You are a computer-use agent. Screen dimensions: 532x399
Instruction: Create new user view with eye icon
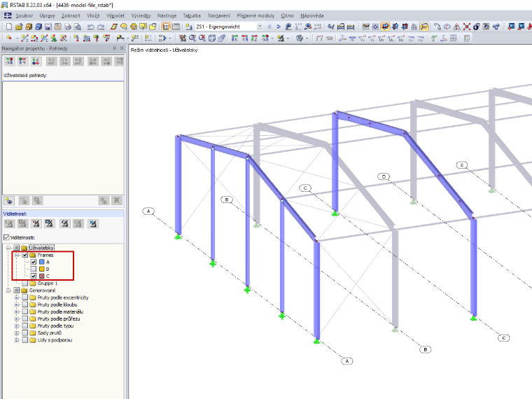(9, 201)
